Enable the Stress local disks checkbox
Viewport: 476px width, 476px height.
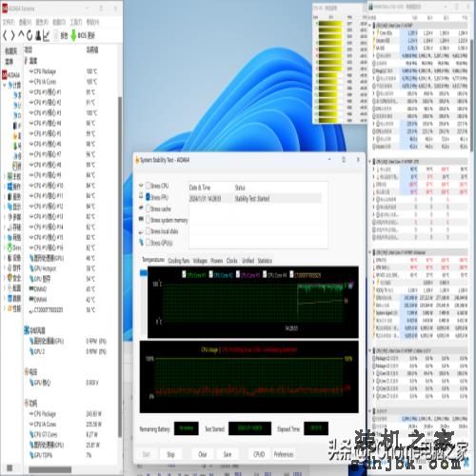[149, 231]
